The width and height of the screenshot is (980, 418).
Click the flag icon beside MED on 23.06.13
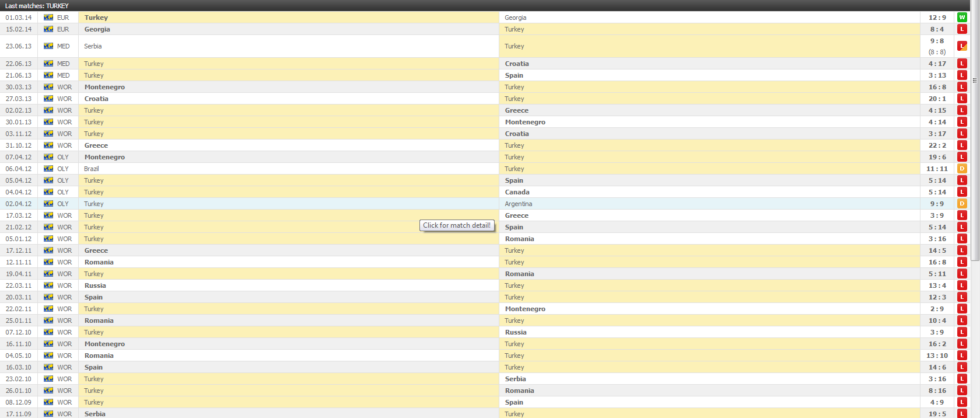[x=48, y=46]
